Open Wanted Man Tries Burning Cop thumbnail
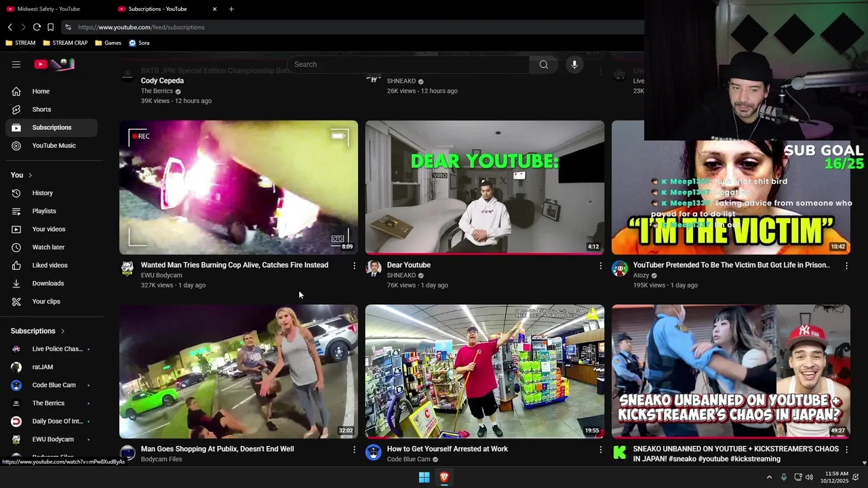Viewport: 868px width, 488px height. point(239,188)
